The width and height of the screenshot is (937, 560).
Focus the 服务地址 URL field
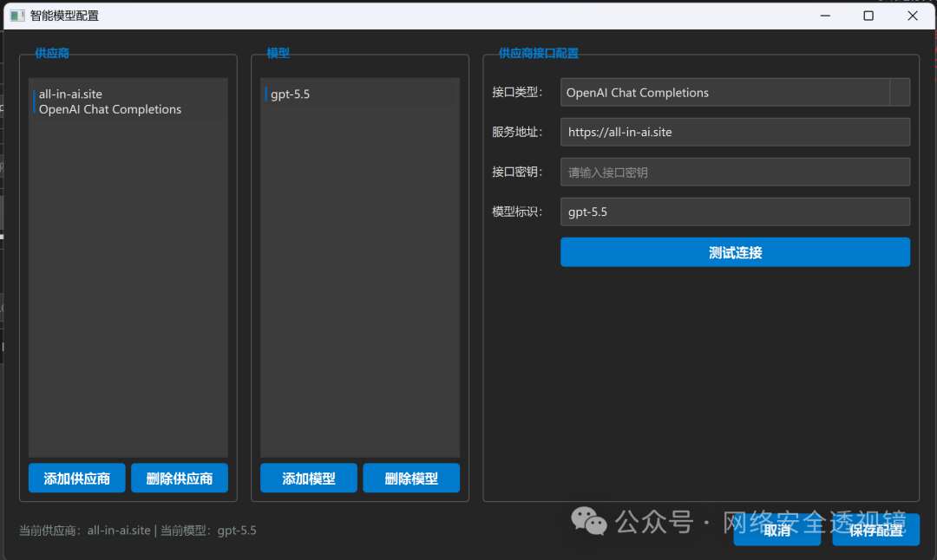735,132
